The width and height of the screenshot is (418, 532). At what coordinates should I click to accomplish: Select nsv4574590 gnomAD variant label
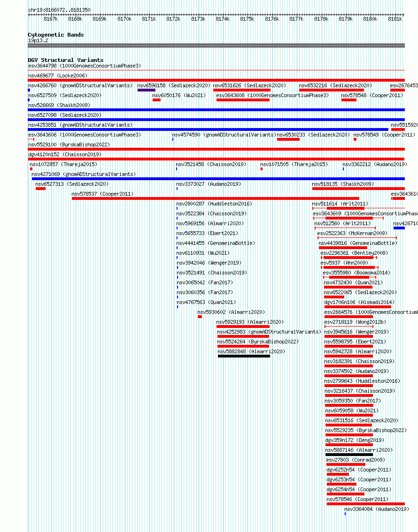[x=224, y=135]
